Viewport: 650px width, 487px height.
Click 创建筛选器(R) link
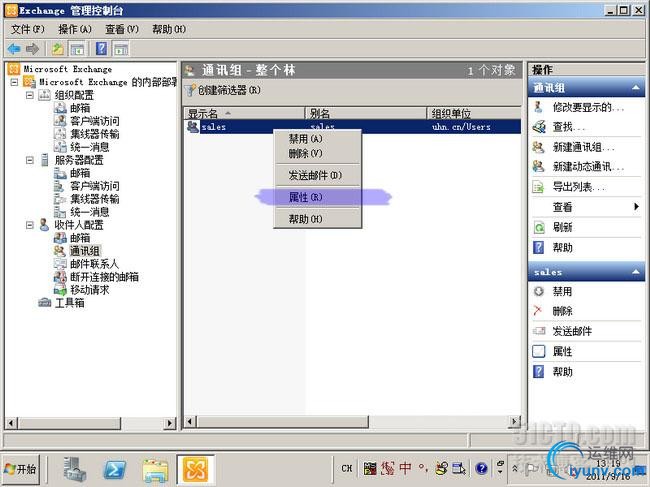229,90
